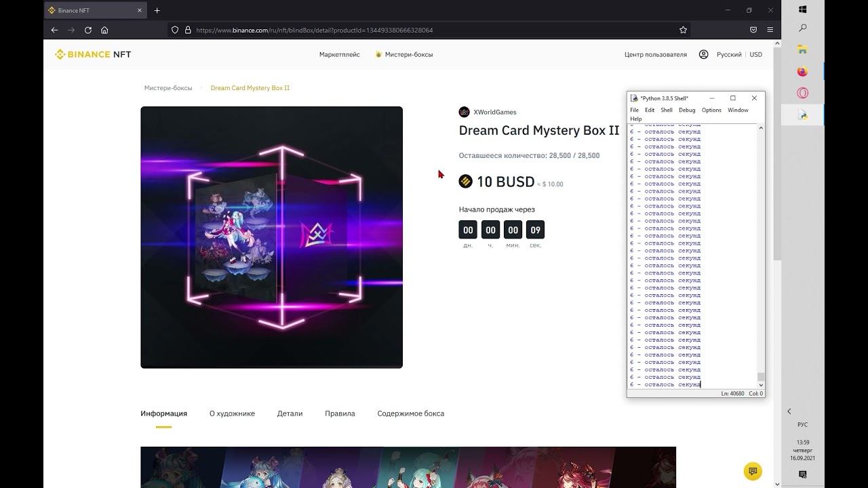Click the Binance NFT logo
This screenshot has height=488, width=868.
(93, 54)
